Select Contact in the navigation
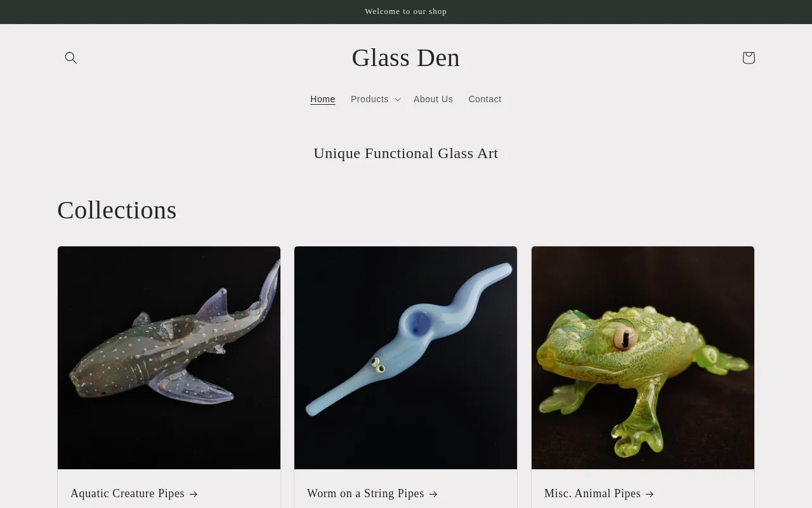Viewport: 812px width, 508px height. 485,99
